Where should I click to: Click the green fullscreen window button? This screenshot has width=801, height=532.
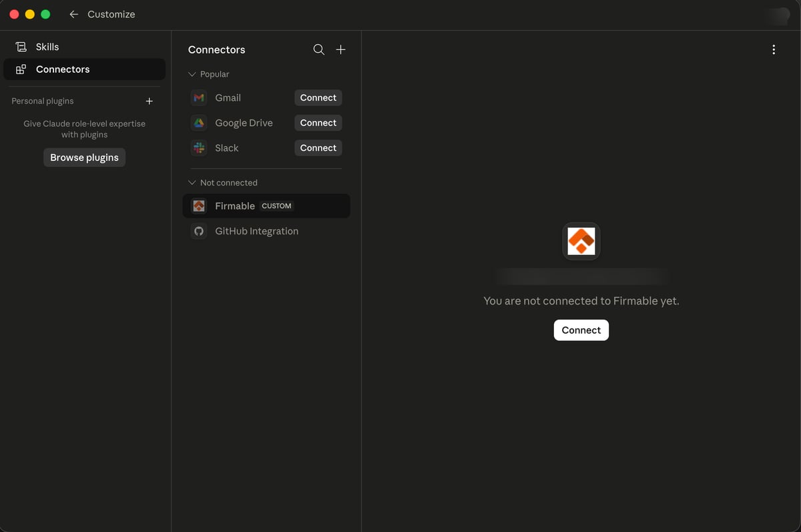tap(45, 14)
